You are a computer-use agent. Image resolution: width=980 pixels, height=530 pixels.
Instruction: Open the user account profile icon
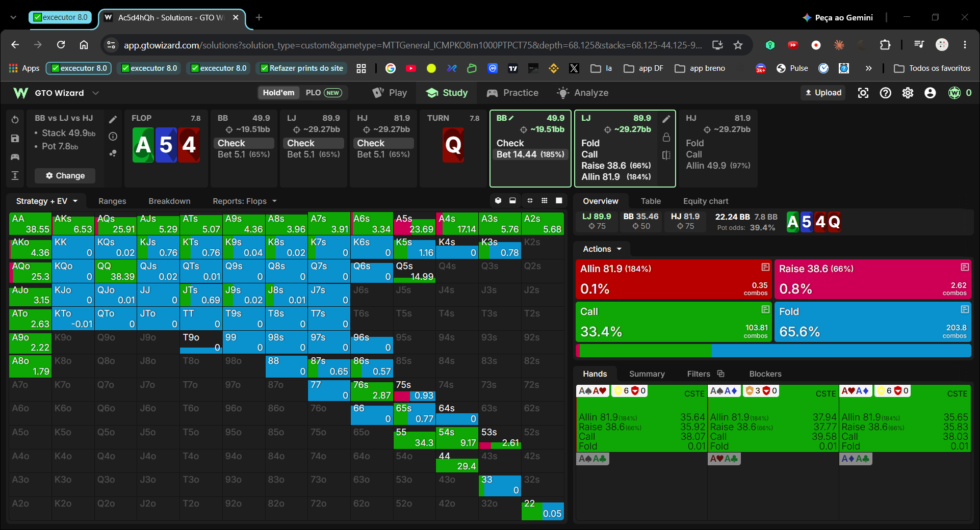coord(931,93)
